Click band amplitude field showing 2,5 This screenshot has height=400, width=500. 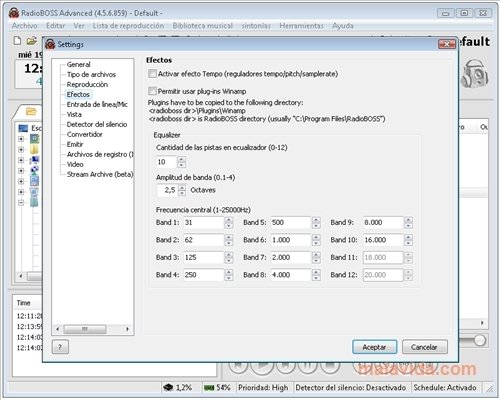[x=167, y=190]
